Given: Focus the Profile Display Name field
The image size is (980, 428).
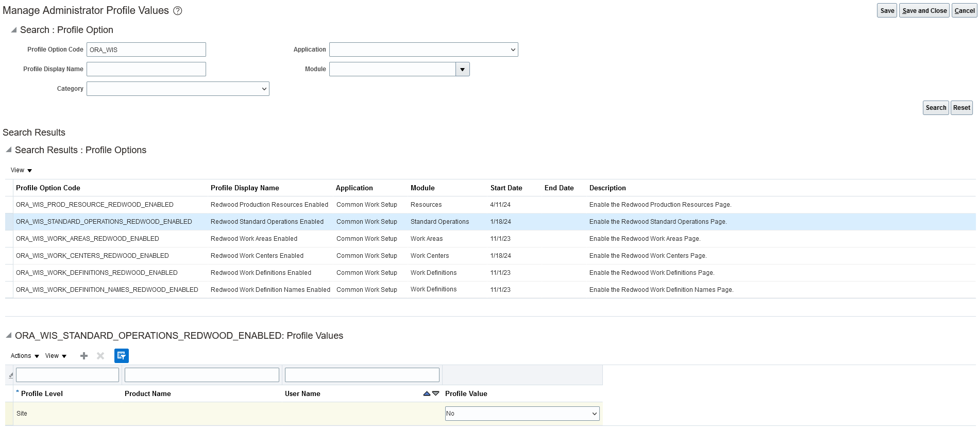Looking at the screenshot, I should click(x=146, y=69).
